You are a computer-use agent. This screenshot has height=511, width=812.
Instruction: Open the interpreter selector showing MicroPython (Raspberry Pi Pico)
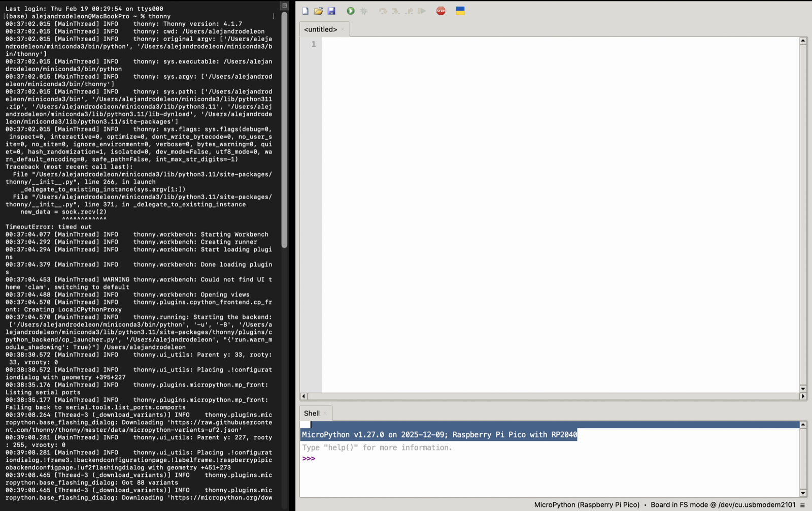pos(586,504)
